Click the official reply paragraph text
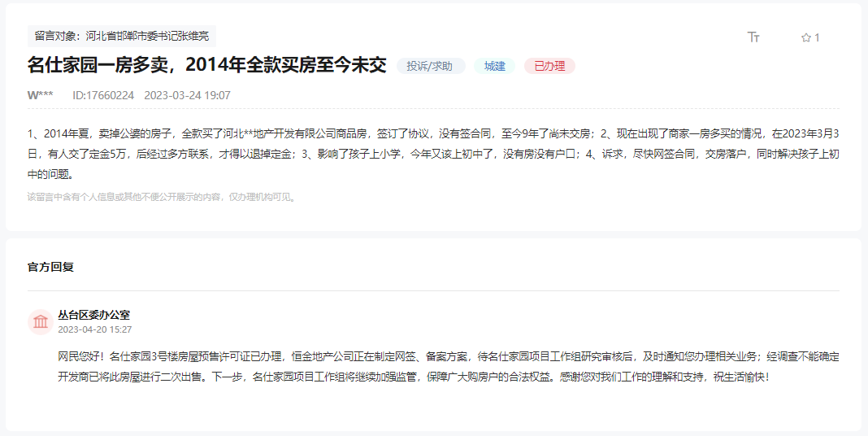 point(449,367)
